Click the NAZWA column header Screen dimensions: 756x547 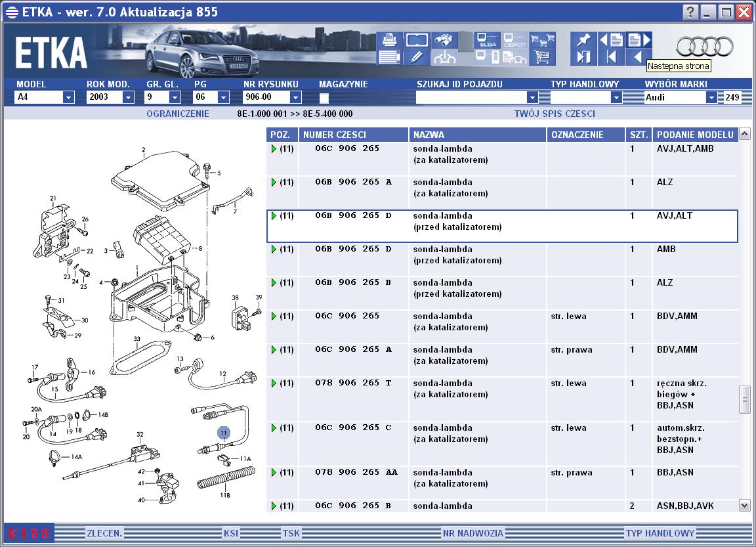[x=477, y=135]
